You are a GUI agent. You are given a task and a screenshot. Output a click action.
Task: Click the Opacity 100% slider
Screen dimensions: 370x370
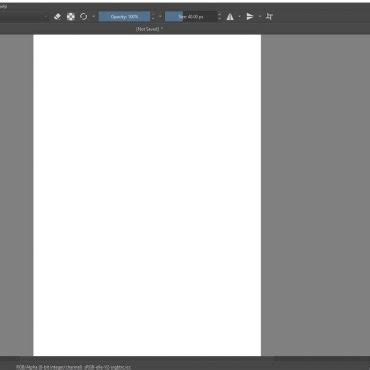point(124,16)
